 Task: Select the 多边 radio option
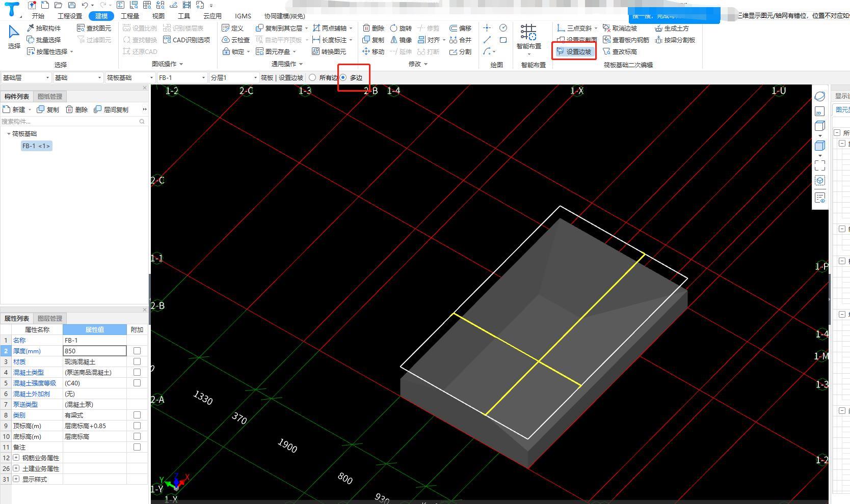click(343, 77)
